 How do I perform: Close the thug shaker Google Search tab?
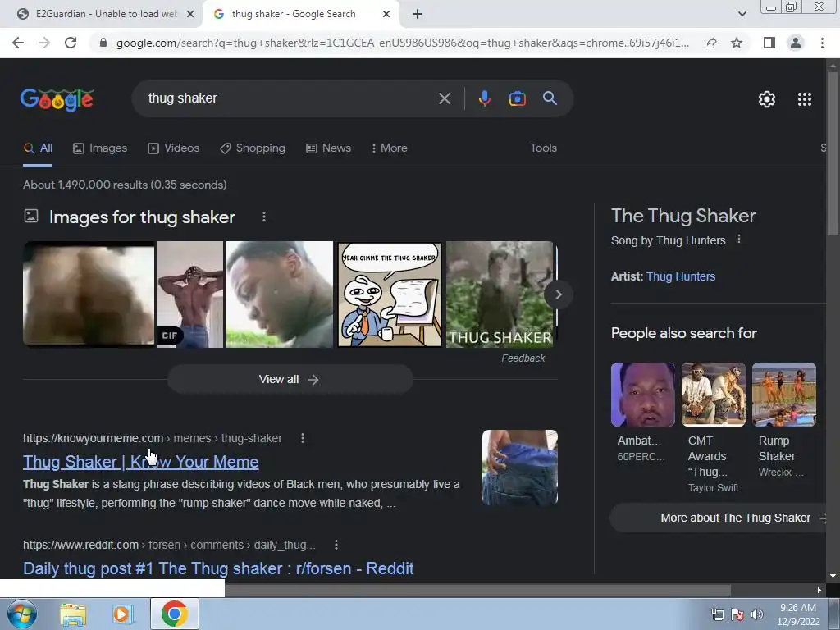coord(386,14)
